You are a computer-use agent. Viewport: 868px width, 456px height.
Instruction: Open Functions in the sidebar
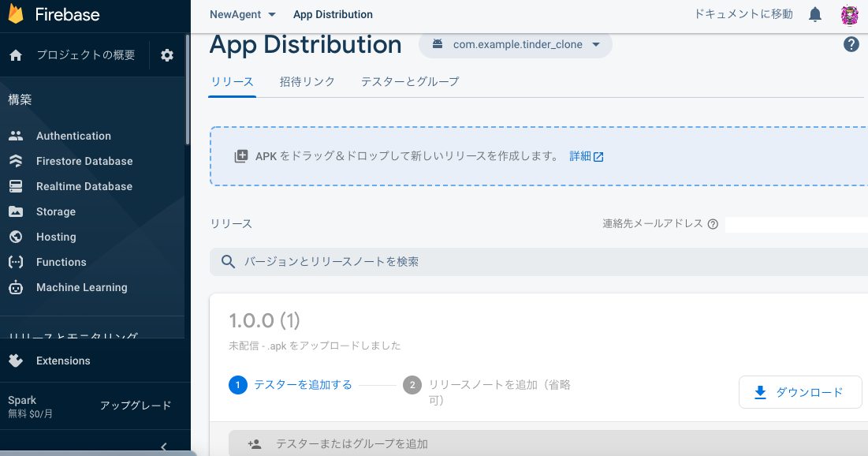coord(61,262)
